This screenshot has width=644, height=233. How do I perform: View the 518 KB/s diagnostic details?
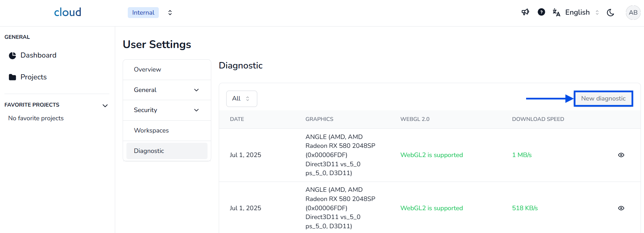click(621, 208)
